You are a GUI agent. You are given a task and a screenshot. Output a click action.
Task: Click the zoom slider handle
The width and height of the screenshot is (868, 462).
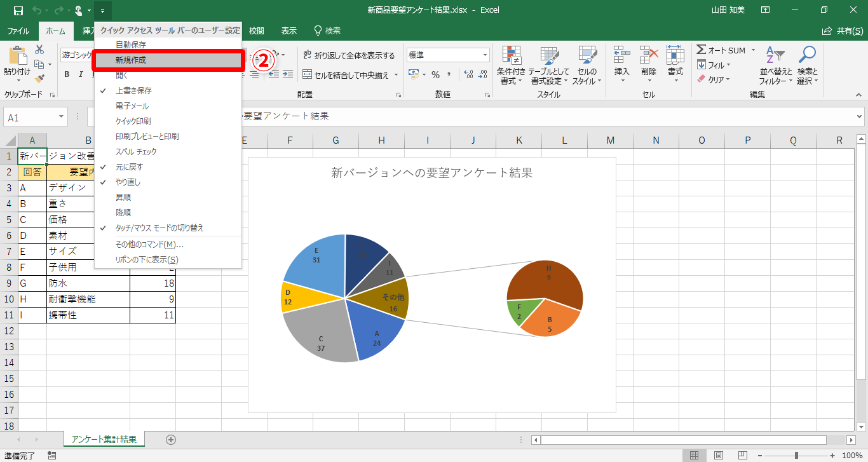tap(796, 456)
